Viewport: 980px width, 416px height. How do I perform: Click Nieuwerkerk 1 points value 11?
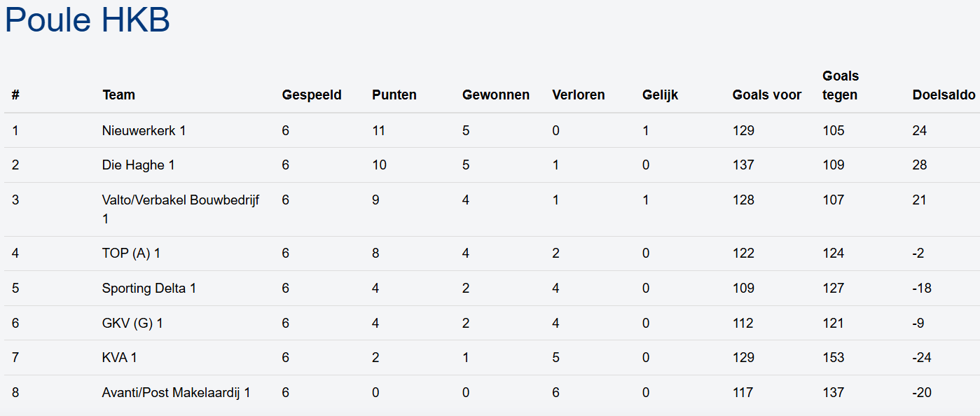[378, 130]
